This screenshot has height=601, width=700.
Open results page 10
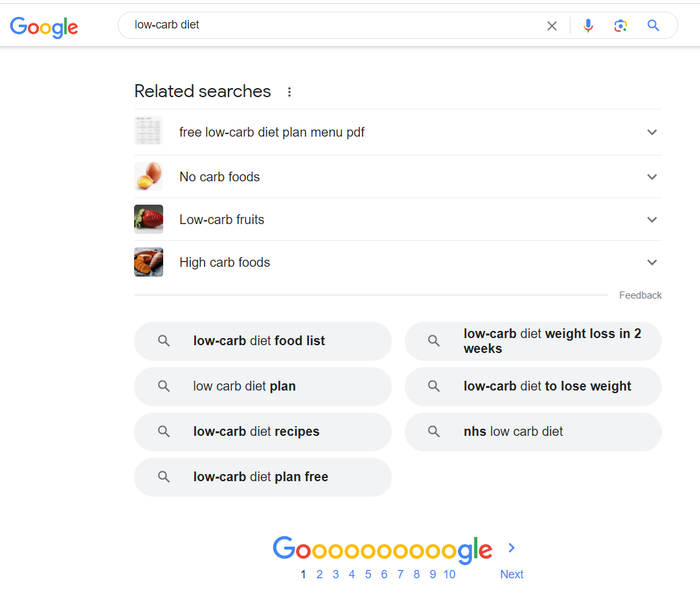(x=449, y=574)
